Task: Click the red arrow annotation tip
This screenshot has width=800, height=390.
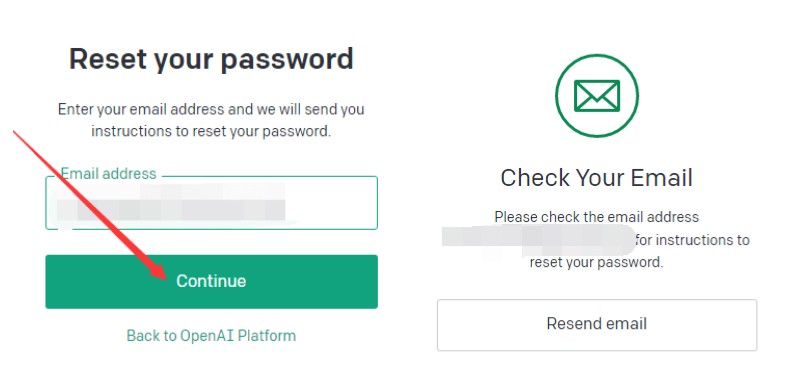Action: pyautogui.click(x=163, y=276)
